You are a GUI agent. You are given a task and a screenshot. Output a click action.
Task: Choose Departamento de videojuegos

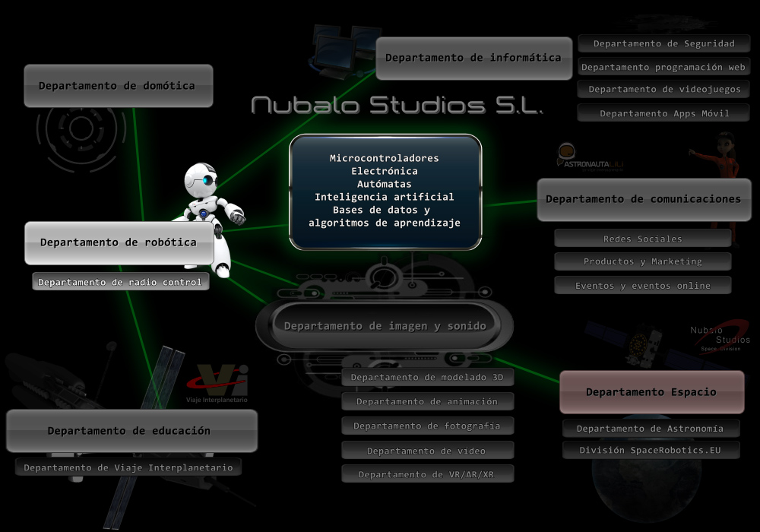(x=664, y=89)
